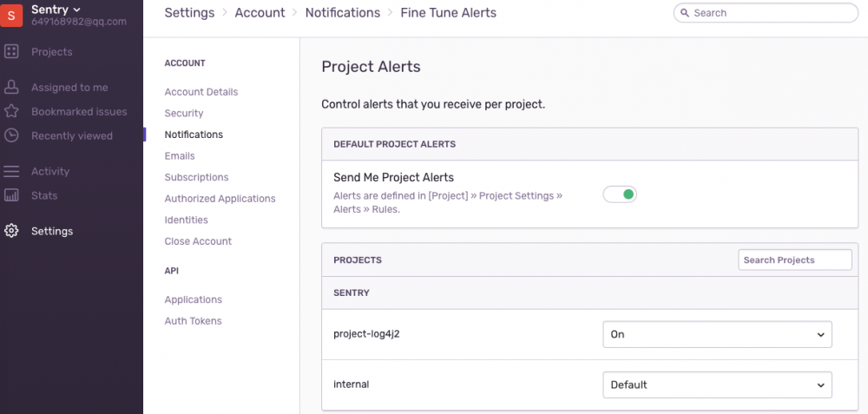Open Projects via its sidebar icon
Screen dimensions: 868x414
11,52
